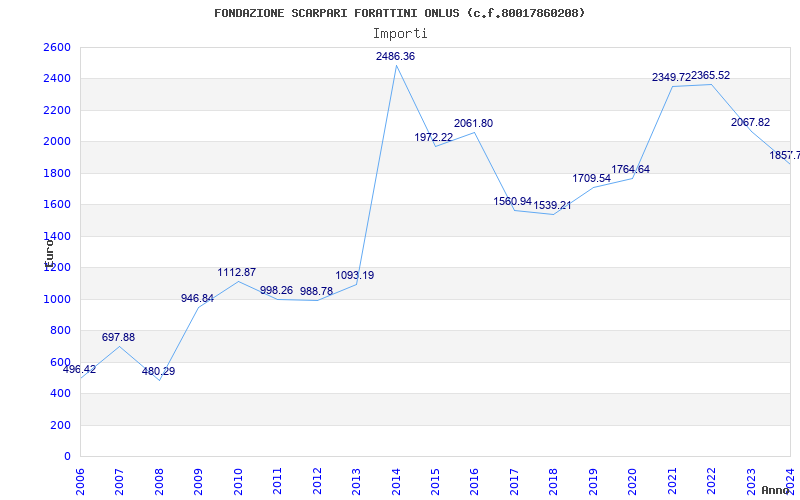Image resolution: width=800 pixels, height=500 pixels.
Task: Click the 2349.72 data label
Action: (671, 78)
